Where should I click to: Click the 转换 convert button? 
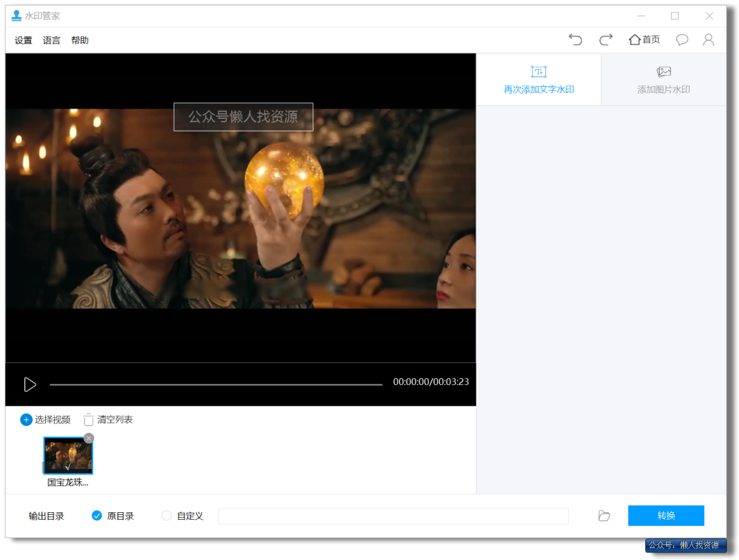(x=666, y=516)
